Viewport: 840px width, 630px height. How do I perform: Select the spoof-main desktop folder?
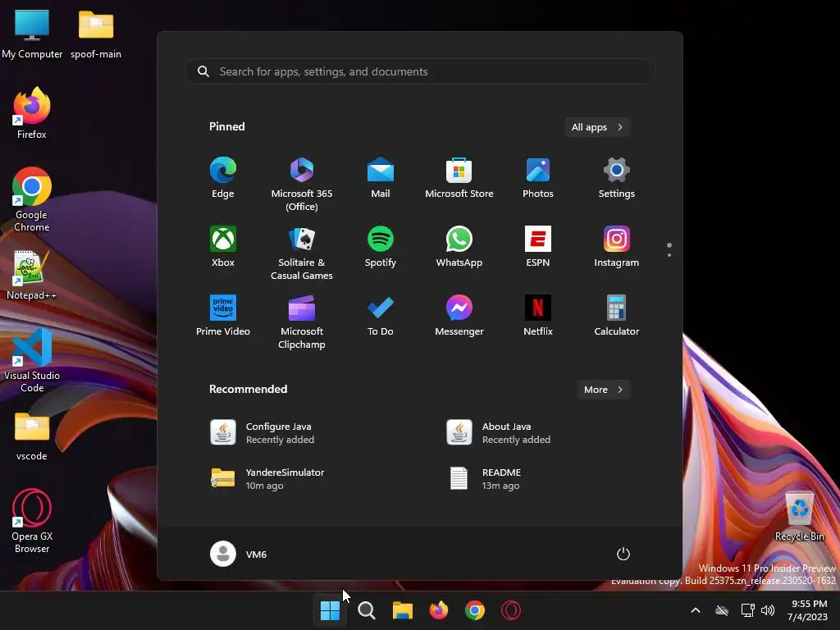pyautogui.click(x=96, y=34)
